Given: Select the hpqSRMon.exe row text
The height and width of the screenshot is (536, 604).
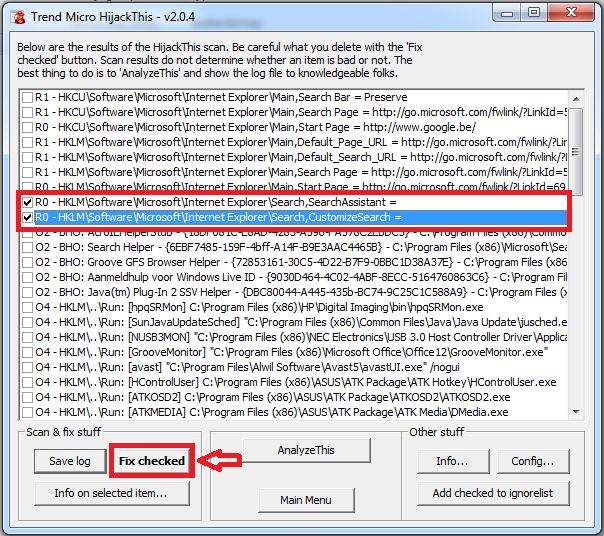Looking at the screenshot, I should (259, 307).
